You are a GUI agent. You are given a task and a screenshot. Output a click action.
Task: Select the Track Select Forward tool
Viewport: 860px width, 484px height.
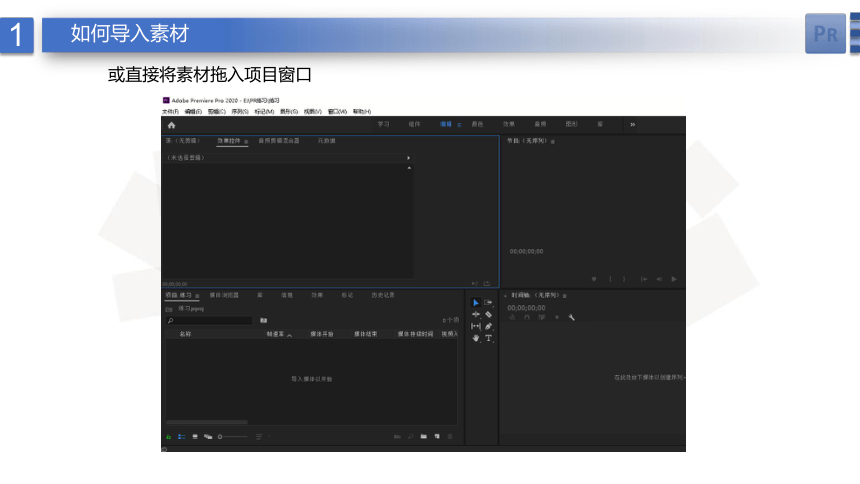pos(488,303)
